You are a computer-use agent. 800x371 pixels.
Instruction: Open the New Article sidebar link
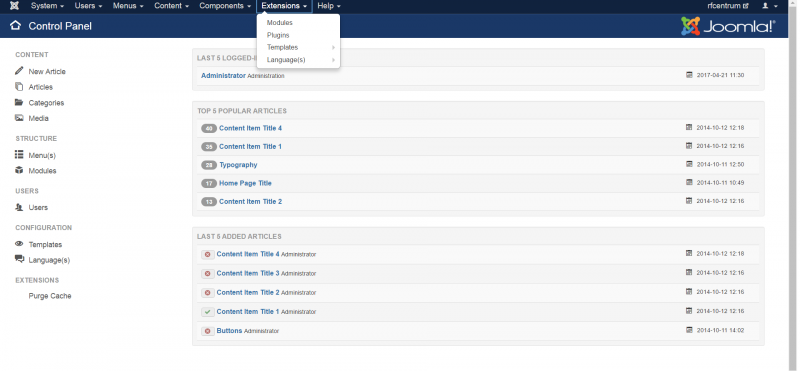(x=47, y=71)
